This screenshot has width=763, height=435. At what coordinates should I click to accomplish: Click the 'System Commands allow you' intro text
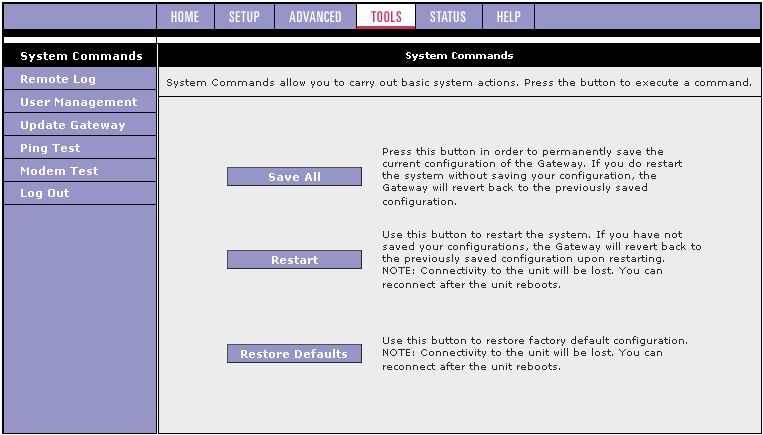(459, 83)
